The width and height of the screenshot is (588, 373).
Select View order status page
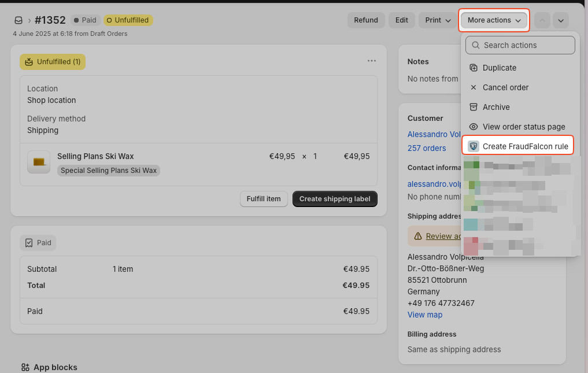520,127
